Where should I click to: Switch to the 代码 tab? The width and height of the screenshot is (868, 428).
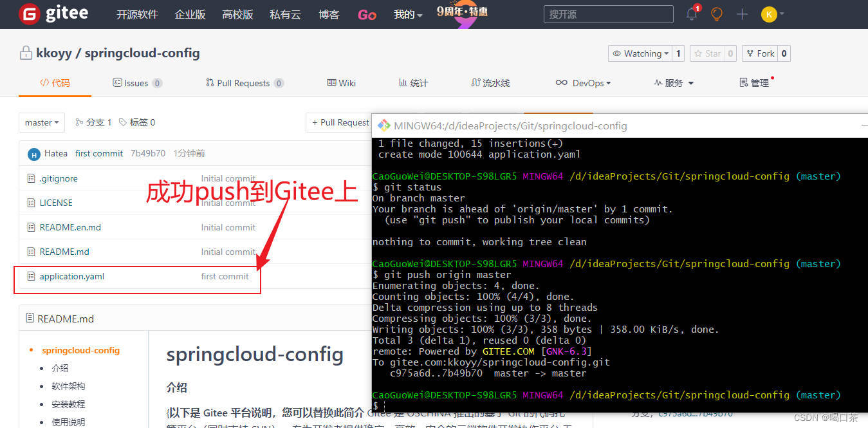[x=55, y=83]
